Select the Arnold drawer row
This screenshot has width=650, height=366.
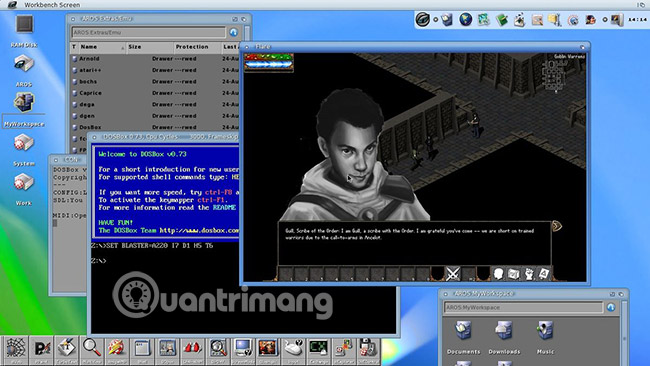point(155,59)
